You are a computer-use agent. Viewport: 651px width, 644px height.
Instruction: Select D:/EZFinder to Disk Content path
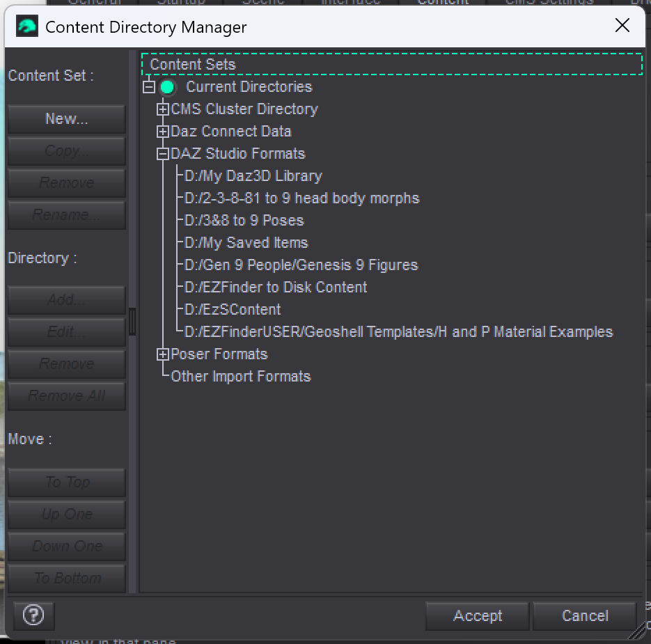click(x=276, y=288)
